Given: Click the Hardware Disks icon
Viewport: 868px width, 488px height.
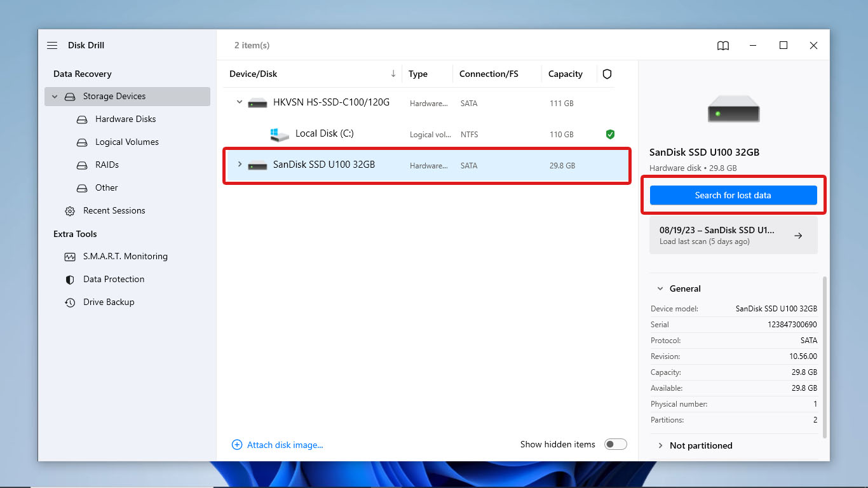Looking at the screenshot, I should (x=82, y=119).
